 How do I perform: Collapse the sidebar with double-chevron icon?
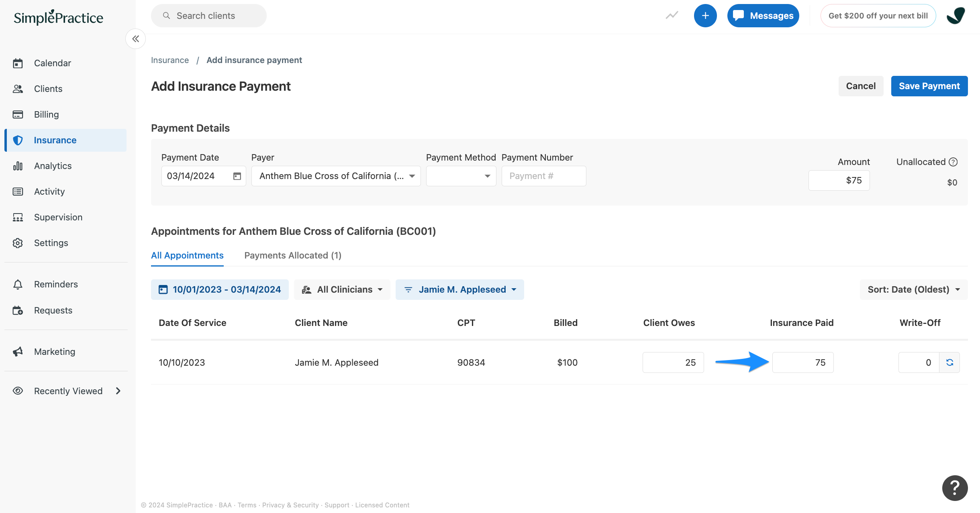click(x=136, y=39)
